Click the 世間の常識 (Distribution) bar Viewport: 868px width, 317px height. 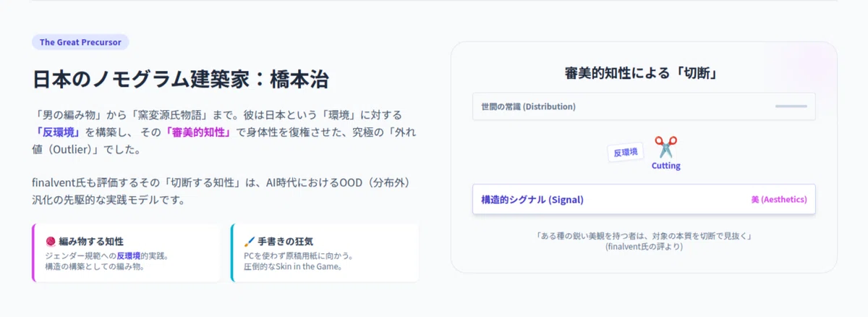pyautogui.click(x=644, y=106)
